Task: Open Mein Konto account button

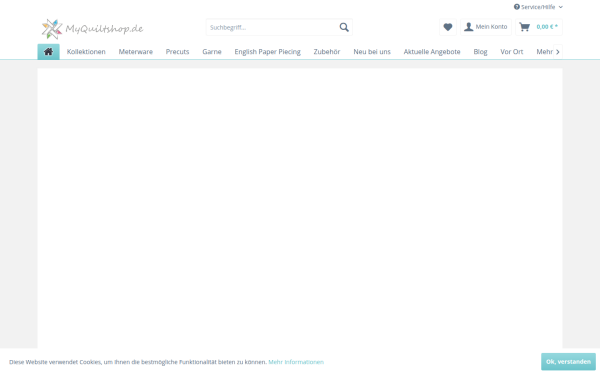Action: [x=486, y=27]
